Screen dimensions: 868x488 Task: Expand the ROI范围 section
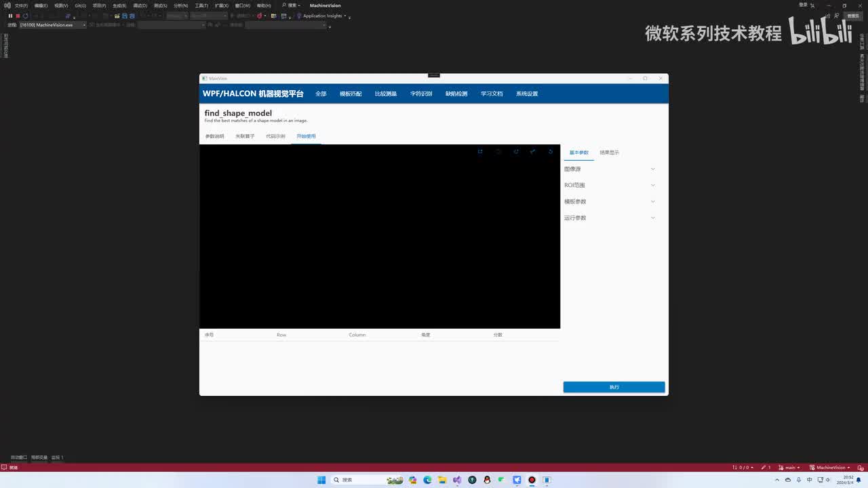[x=610, y=185]
